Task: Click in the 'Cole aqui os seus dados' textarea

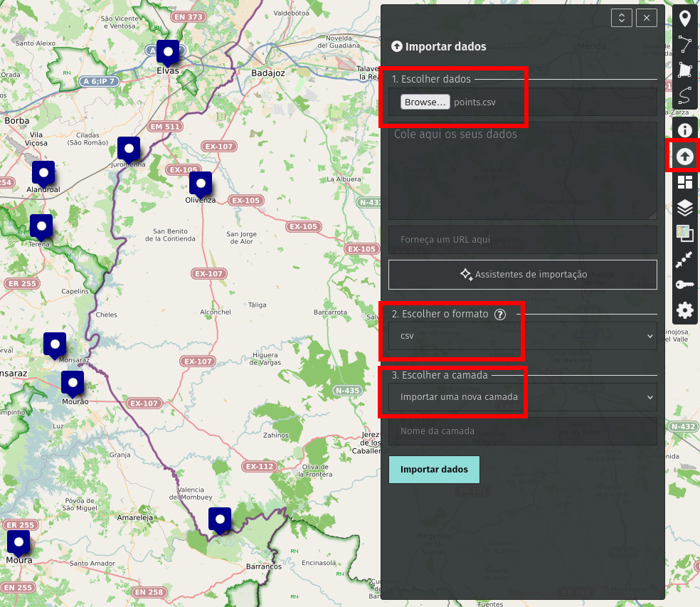Action: 523,171
